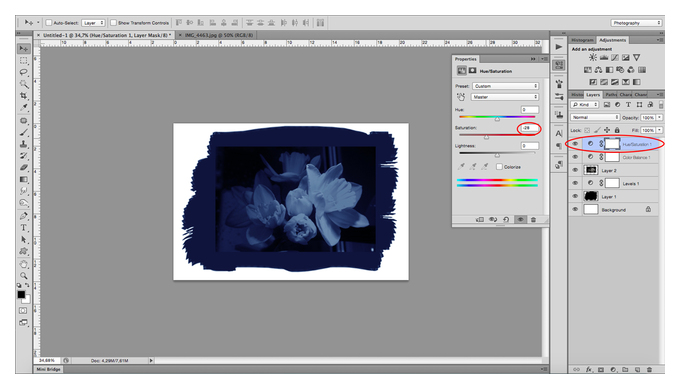Select the Quick Selection tool

23,84
